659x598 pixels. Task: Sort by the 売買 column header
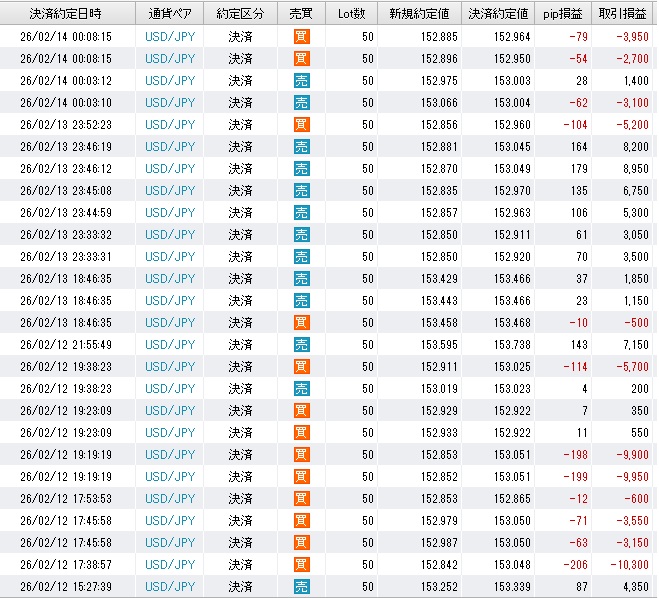[x=300, y=13]
